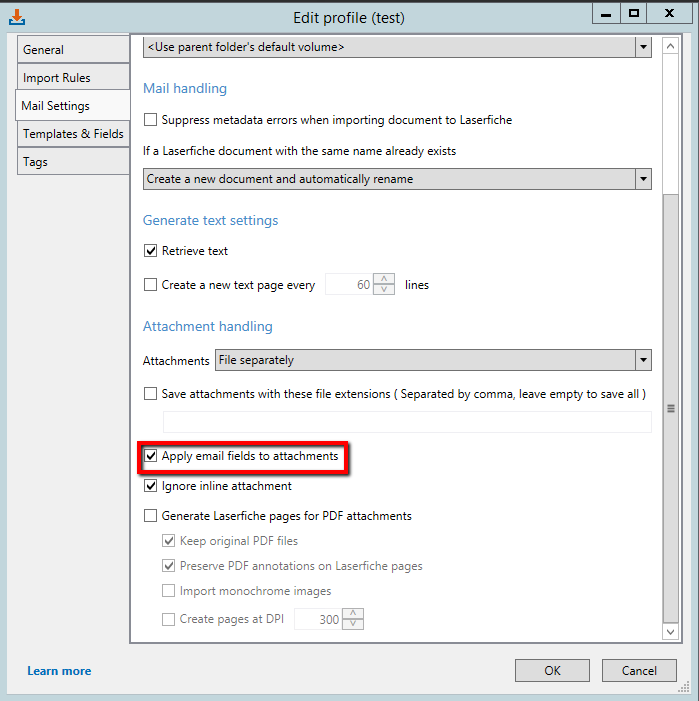This screenshot has height=701, width=699.
Task: Switch to Import Rules tab
Action: pos(73,77)
